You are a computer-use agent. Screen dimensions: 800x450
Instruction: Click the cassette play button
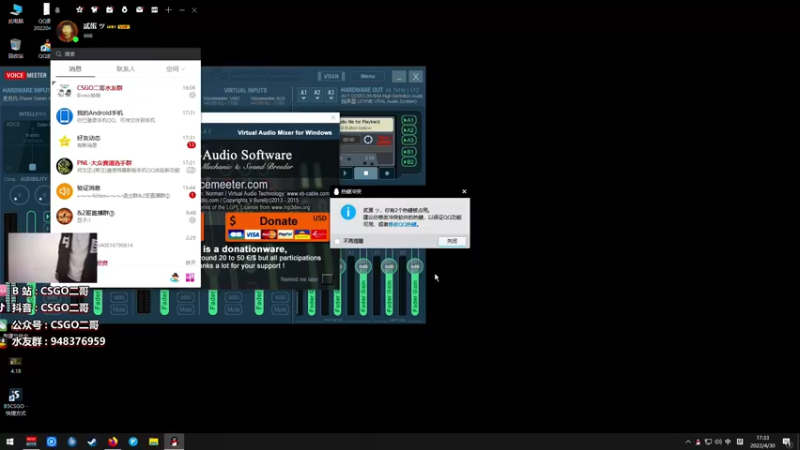[x=345, y=173]
